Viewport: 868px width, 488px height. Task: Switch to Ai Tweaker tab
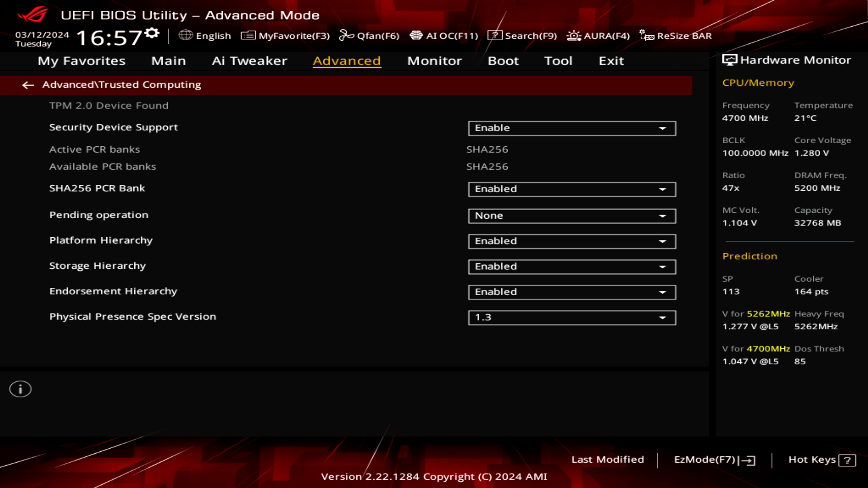pos(250,60)
